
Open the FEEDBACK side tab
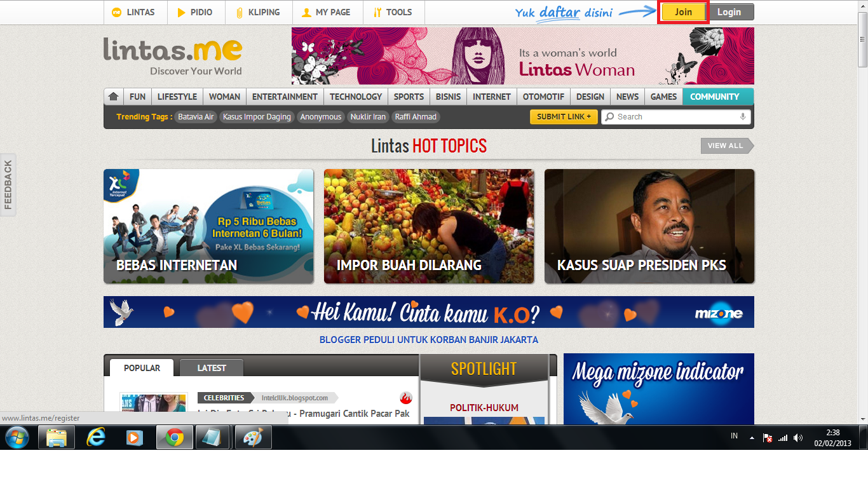(x=8, y=184)
